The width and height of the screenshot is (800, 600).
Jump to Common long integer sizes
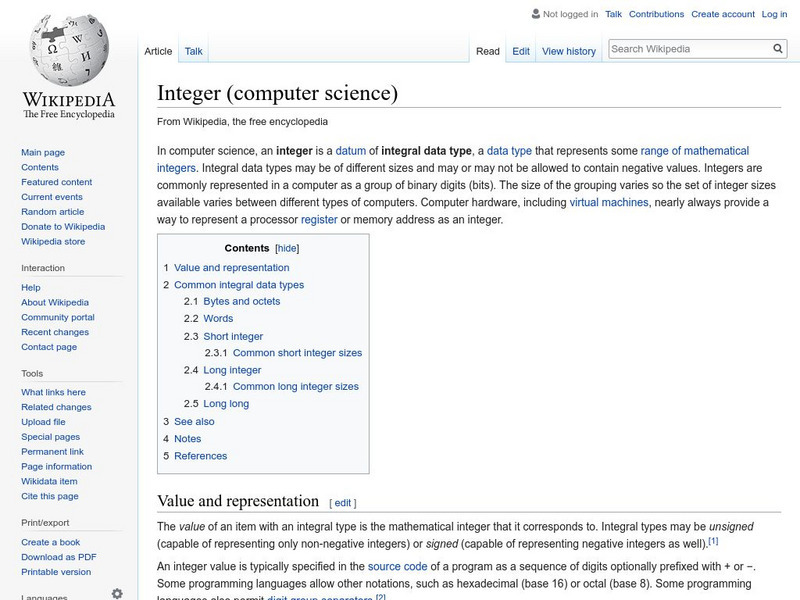pos(295,386)
